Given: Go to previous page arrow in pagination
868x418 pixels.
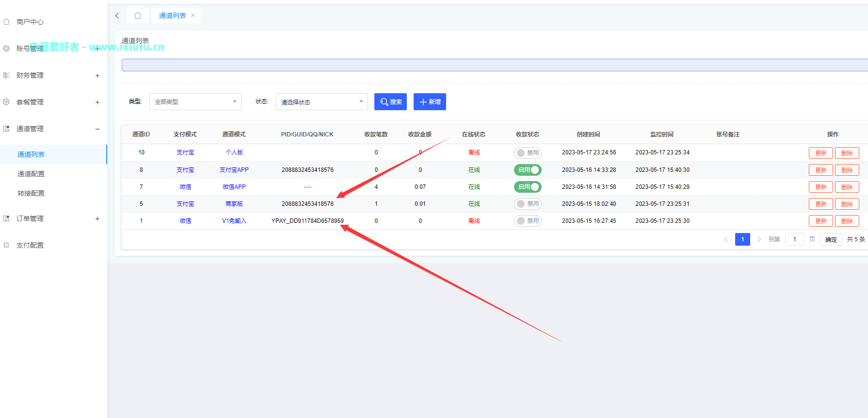Looking at the screenshot, I should point(726,239).
